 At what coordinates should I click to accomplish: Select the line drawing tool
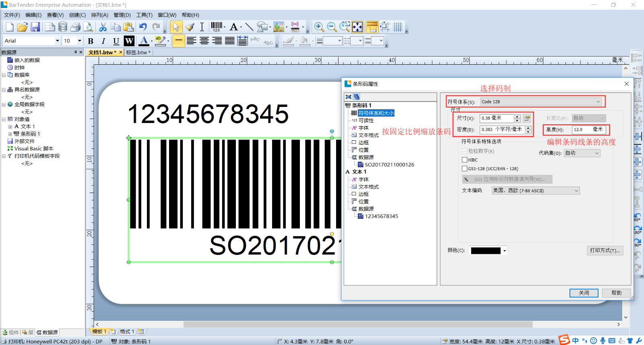[x=249, y=27]
